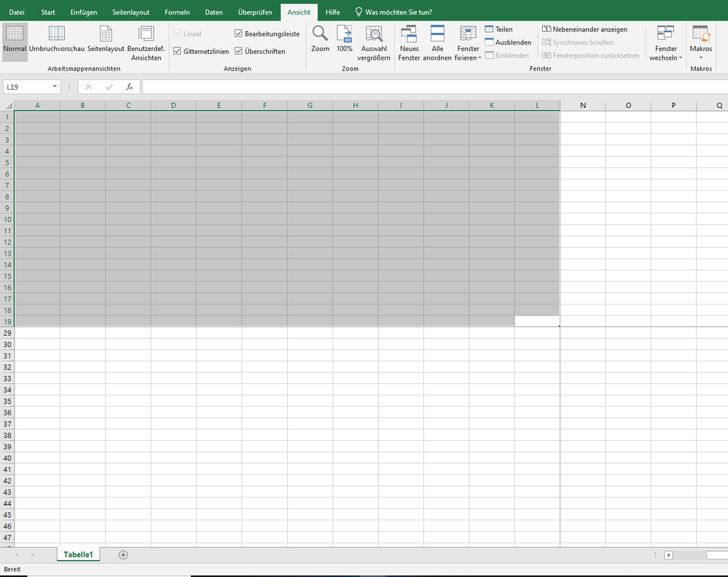
Task: Toggle the Überschriften checkbox
Action: tap(238, 51)
